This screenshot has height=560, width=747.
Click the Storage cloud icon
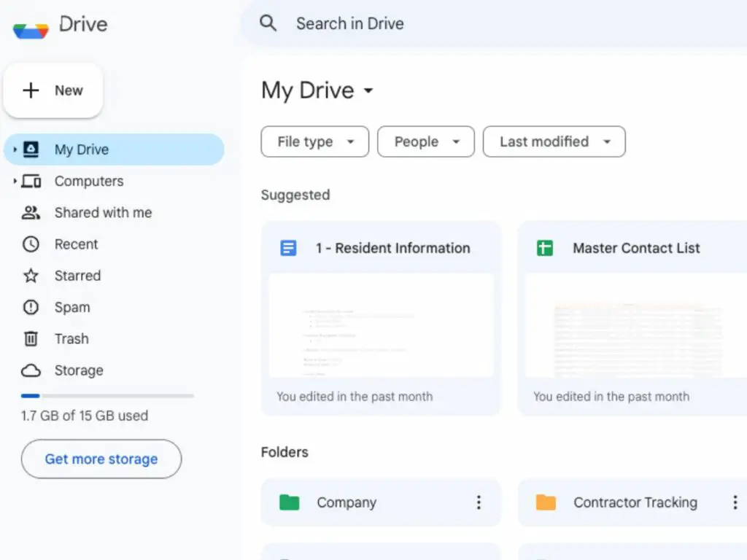pos(31,370)
